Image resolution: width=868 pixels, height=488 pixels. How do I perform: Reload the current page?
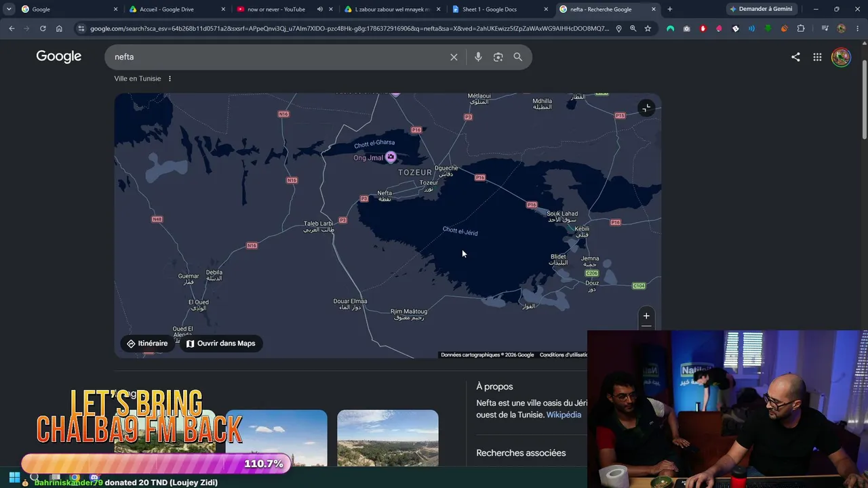[x=43, y=28]
